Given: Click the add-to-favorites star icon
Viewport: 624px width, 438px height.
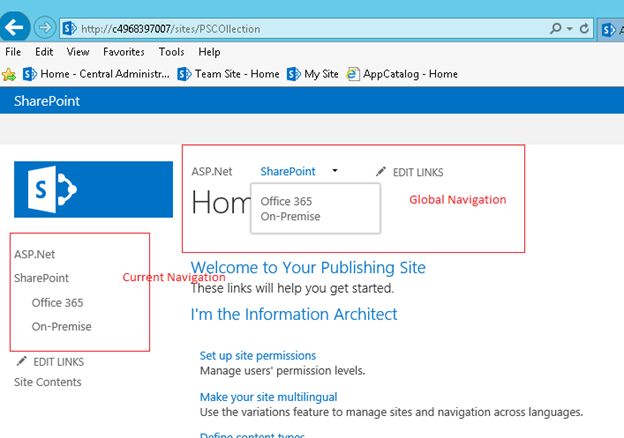Looking at the screenshot, I should (x=9, y=74).
